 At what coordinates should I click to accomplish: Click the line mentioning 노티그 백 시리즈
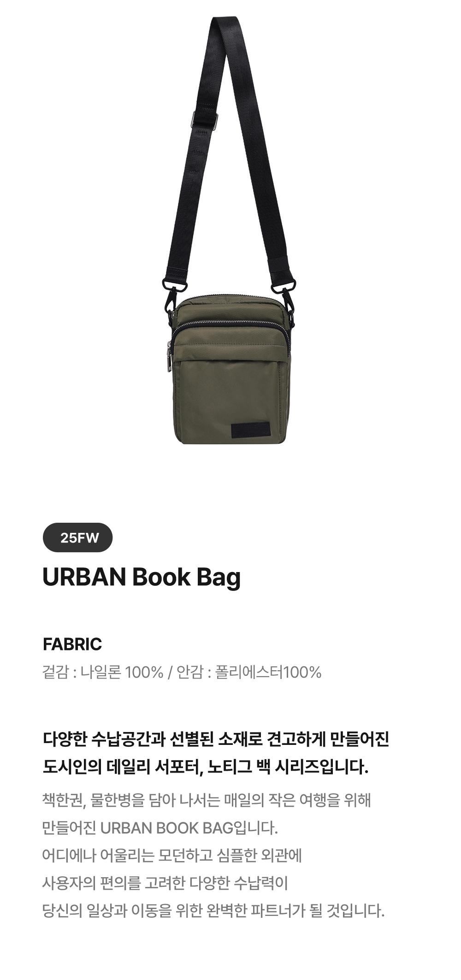tap(205, 767)
